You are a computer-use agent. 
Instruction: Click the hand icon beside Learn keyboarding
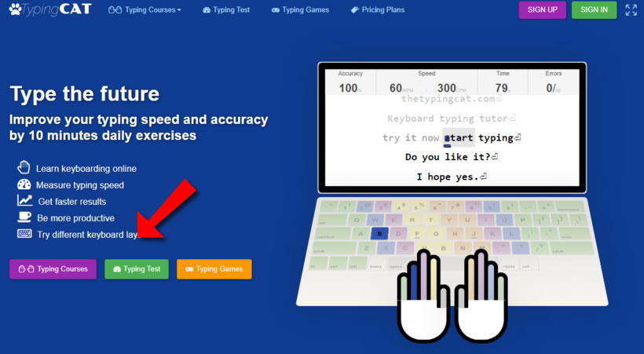click(x=24, y=167)
